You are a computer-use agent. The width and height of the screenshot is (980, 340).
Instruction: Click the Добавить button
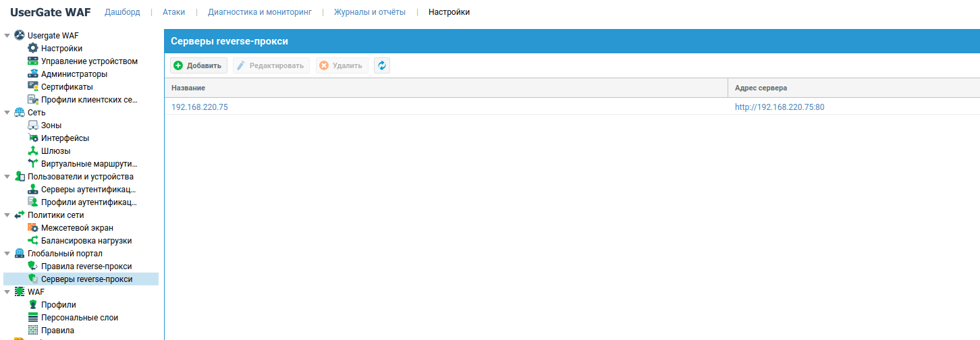tap(198, 65)
